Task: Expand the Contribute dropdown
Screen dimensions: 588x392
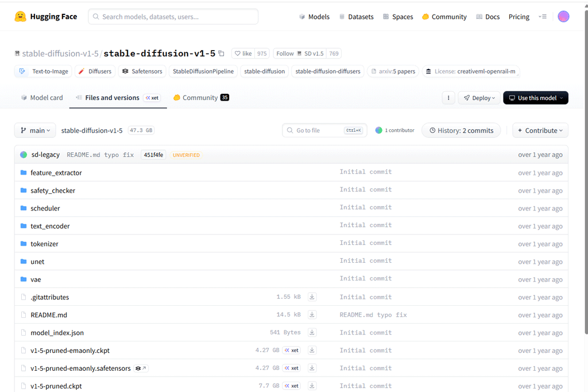Action: tap(540, 130)
